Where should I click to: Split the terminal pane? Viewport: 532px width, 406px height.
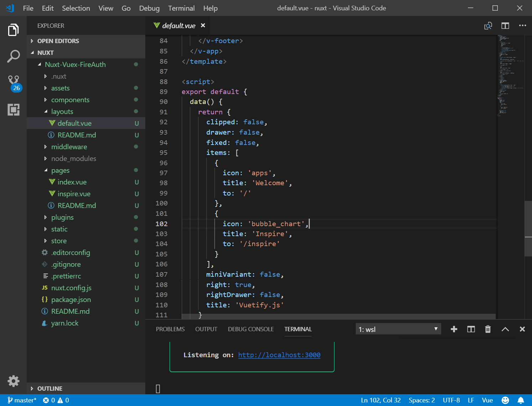click(471, 329)
